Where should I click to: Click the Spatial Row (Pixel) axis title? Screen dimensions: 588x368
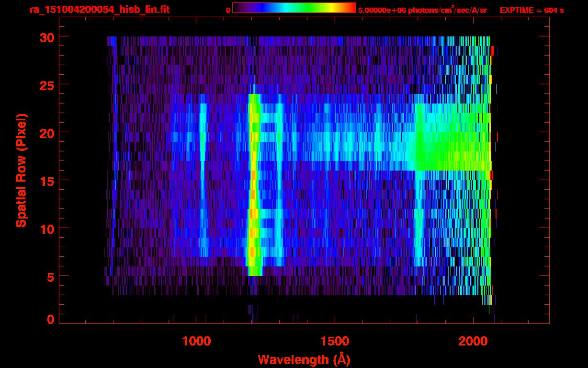[21, 171]
